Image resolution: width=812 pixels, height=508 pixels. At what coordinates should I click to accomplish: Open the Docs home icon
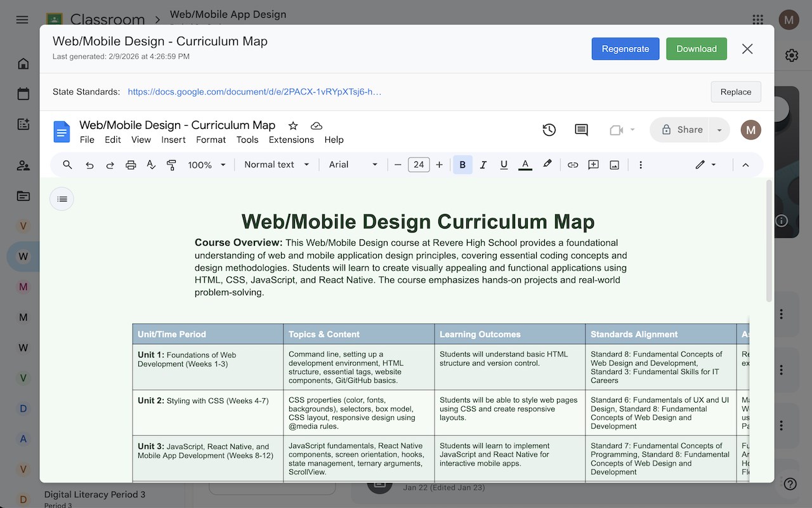tap(62, 132)
